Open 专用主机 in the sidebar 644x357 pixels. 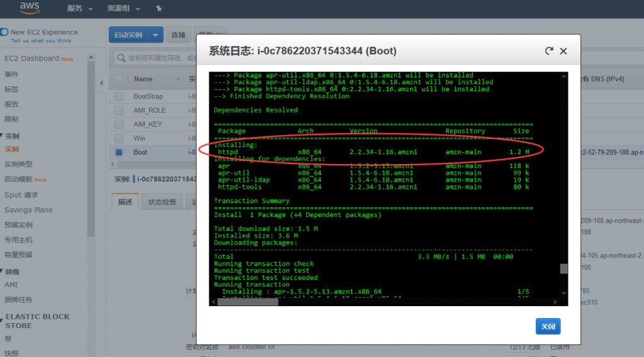[18, 239]
